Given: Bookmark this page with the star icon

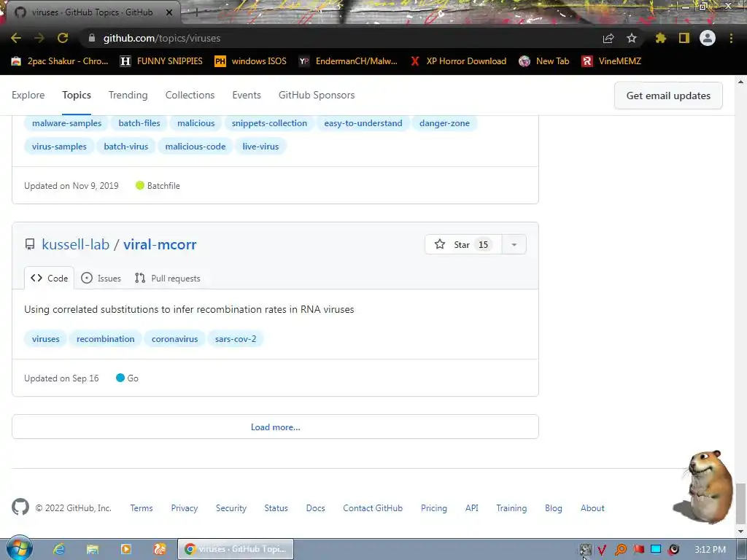Looking at the screenshot, I should pos(632,38).
